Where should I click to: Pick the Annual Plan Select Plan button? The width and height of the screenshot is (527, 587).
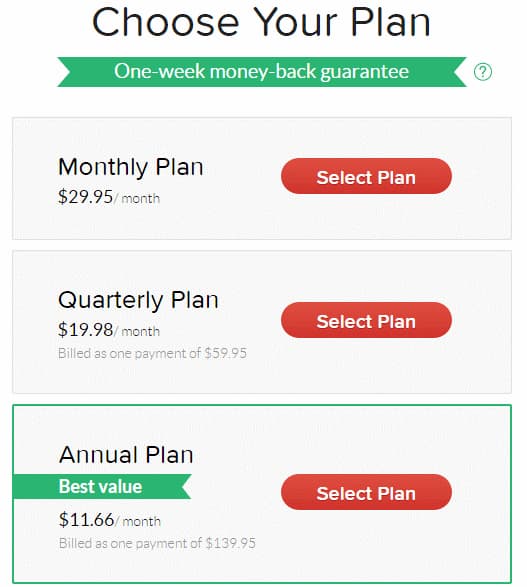pos(366,492)
